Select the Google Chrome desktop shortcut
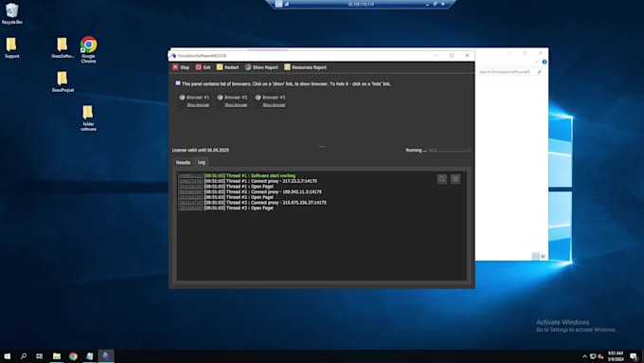Viewport: 644px width, 363px height. coord(88,49)
